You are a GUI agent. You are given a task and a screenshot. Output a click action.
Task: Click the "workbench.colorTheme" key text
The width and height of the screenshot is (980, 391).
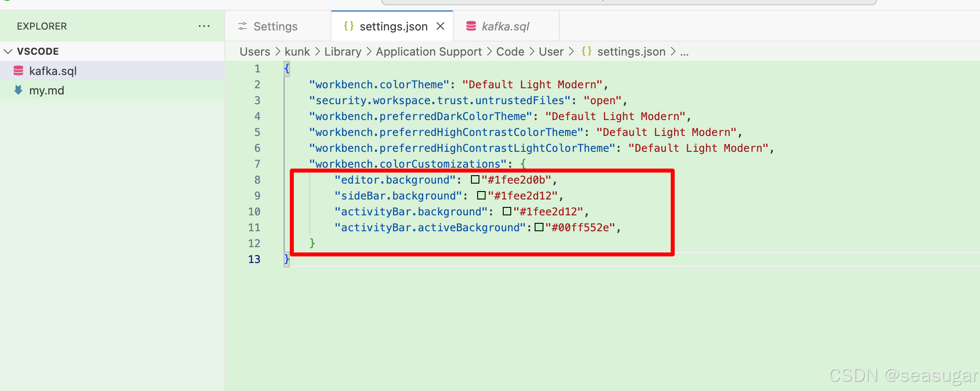pyautogui.click(x=379, y=85)
